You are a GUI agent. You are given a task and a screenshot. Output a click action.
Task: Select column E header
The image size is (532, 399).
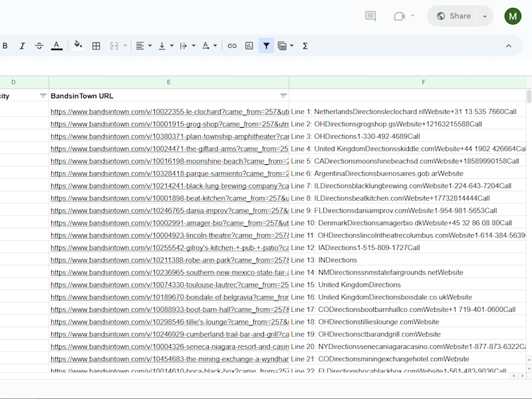(x=169, y=82)
